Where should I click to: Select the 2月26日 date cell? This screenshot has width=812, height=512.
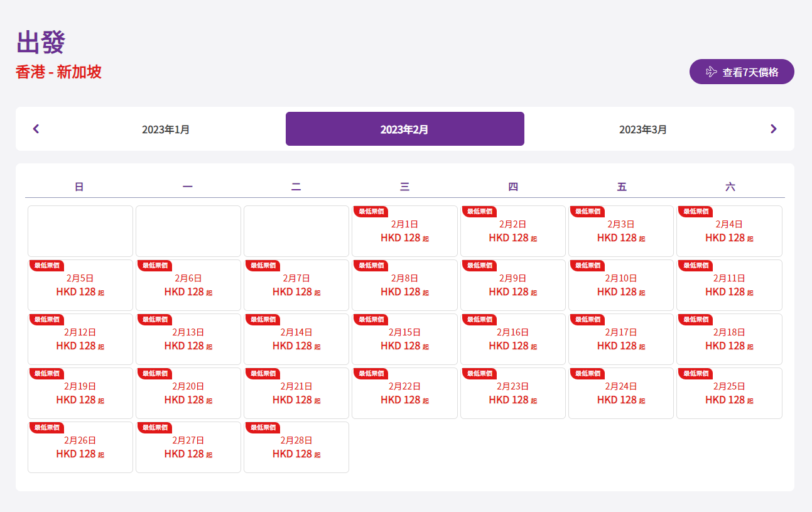click(80, 447)
